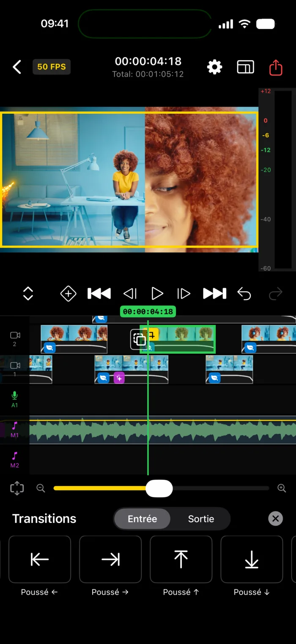This screenshot has height=644, width=296.
Task: Select the first clip on video track 2
Action: click(x=74, y=339)
